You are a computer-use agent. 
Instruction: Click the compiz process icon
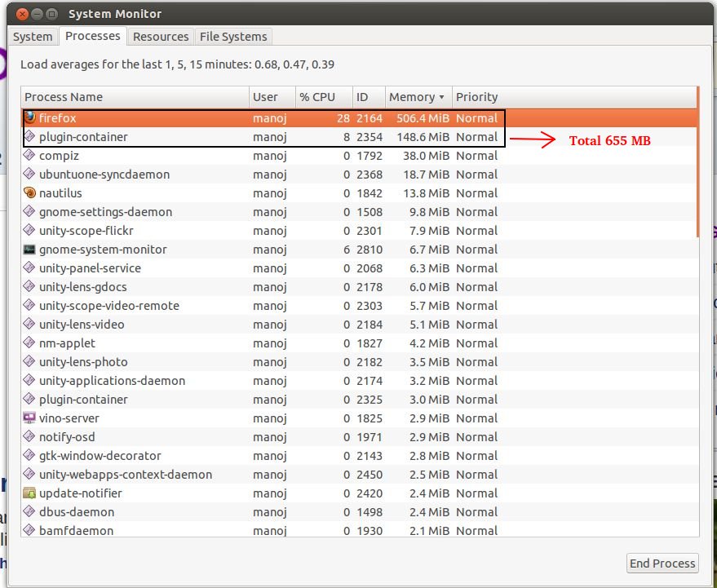pyautogui.click(x=31, y=156)
